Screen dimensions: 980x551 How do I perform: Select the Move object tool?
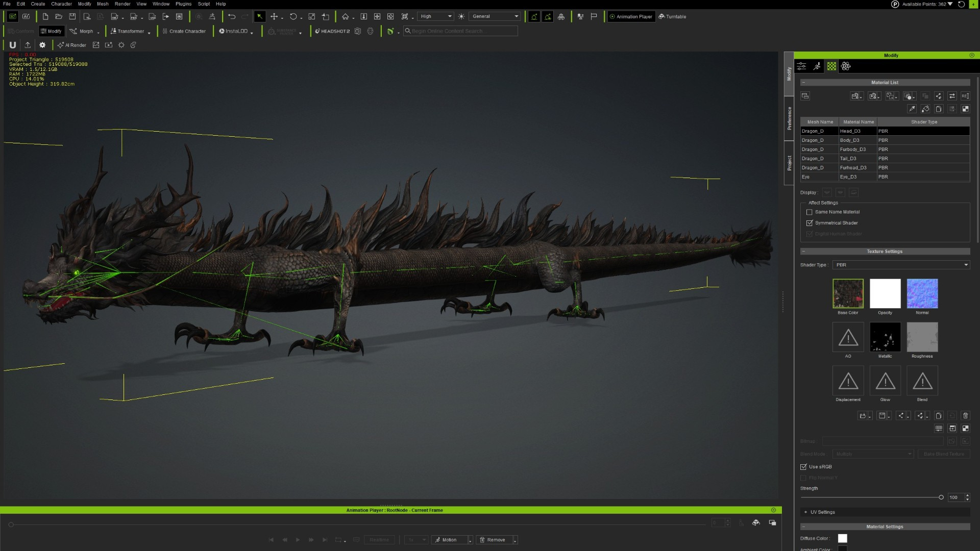click(x=274, y=16)
